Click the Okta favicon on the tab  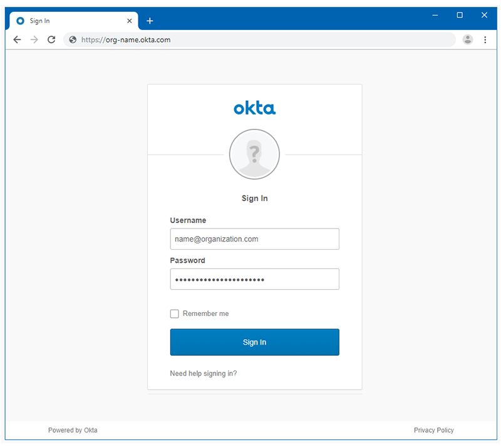pos(20,21)
